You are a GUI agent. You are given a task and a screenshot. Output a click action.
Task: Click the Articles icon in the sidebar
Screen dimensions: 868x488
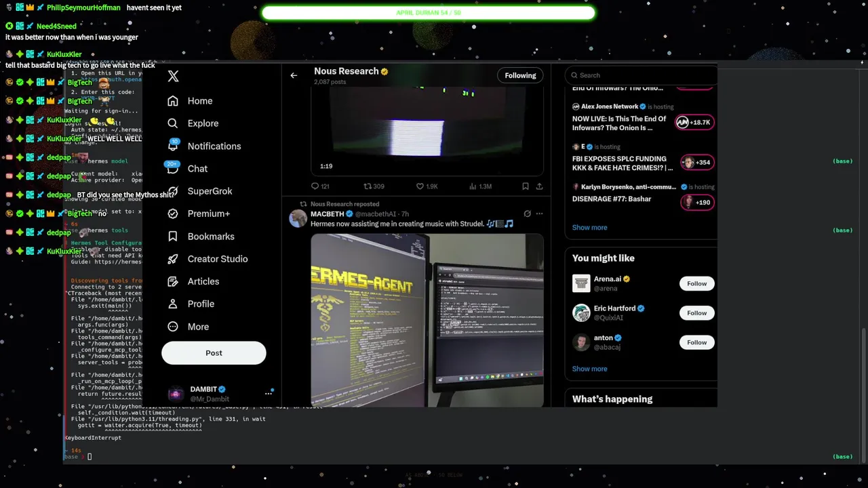[173, 281]
